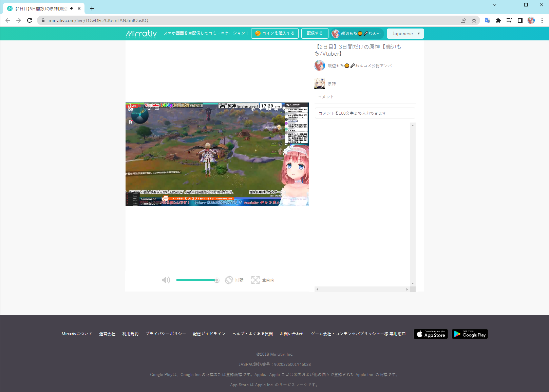
Task: Click the rotate screen icon
Action: click(229, 280)
